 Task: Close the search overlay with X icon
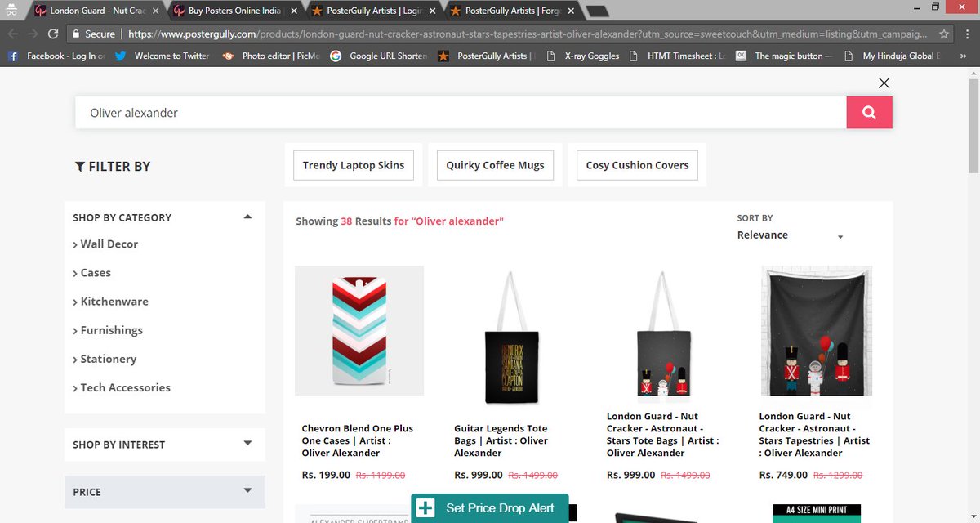click(x=884, y=83)
